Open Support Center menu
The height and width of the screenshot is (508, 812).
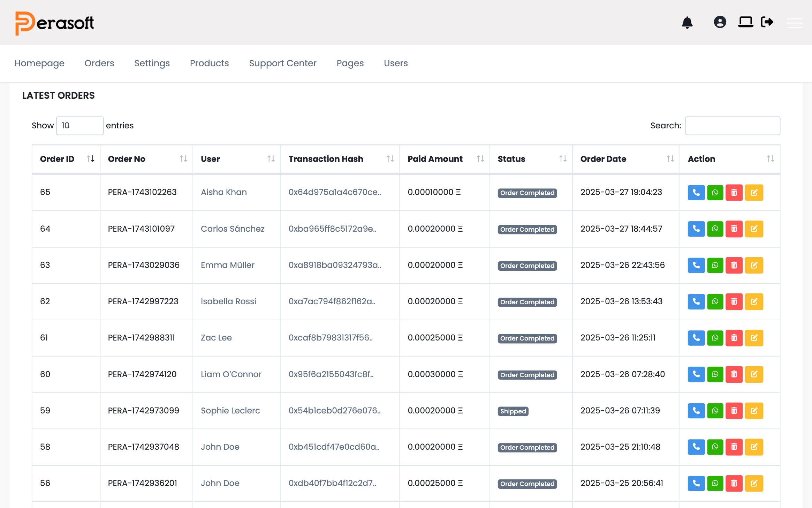click(283, 63)
